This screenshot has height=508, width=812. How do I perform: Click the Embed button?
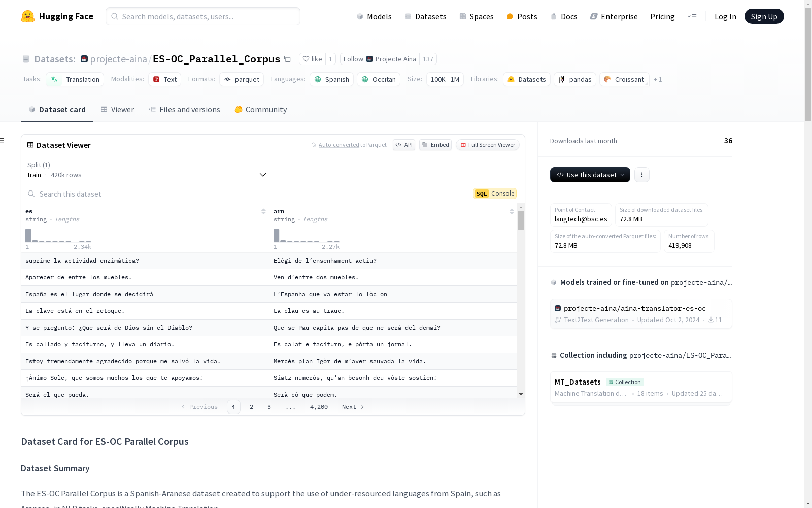pyautogui.click(x=435, y=145)
